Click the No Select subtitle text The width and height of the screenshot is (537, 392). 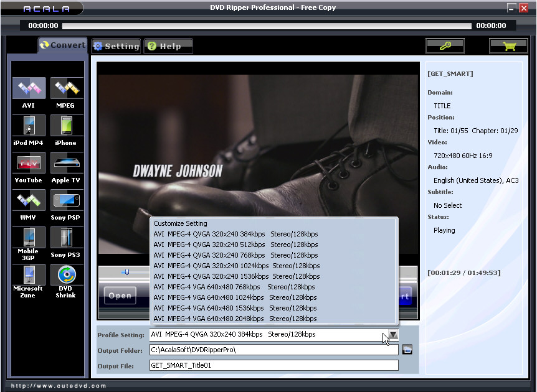click(x=448, y=205)
